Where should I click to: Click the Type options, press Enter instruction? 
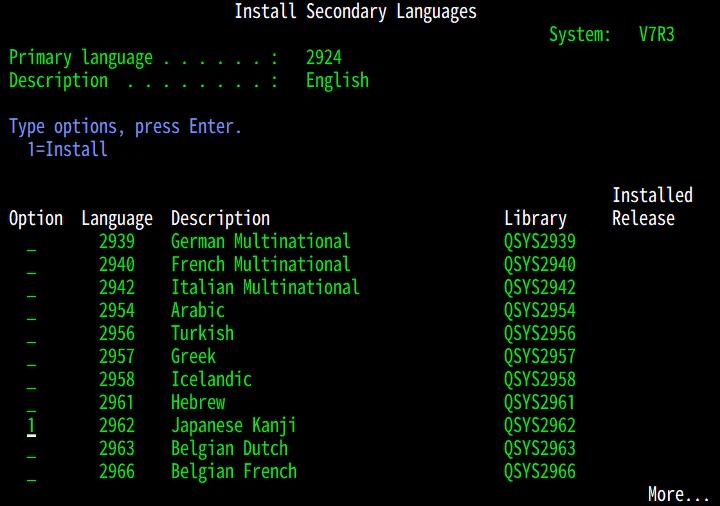click(x=125, y=127)
